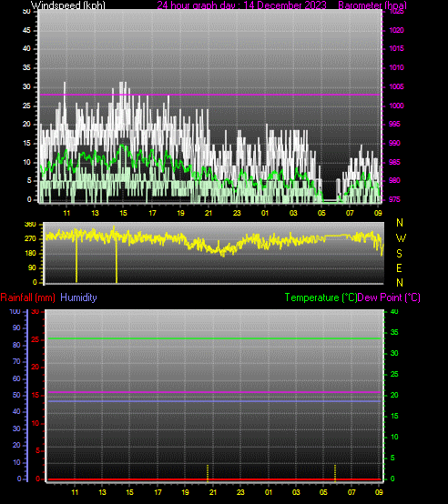This screenshot has height=504, width=448.
Task: Click the S compass label beside the direction graph
Action: click(399, 253)
